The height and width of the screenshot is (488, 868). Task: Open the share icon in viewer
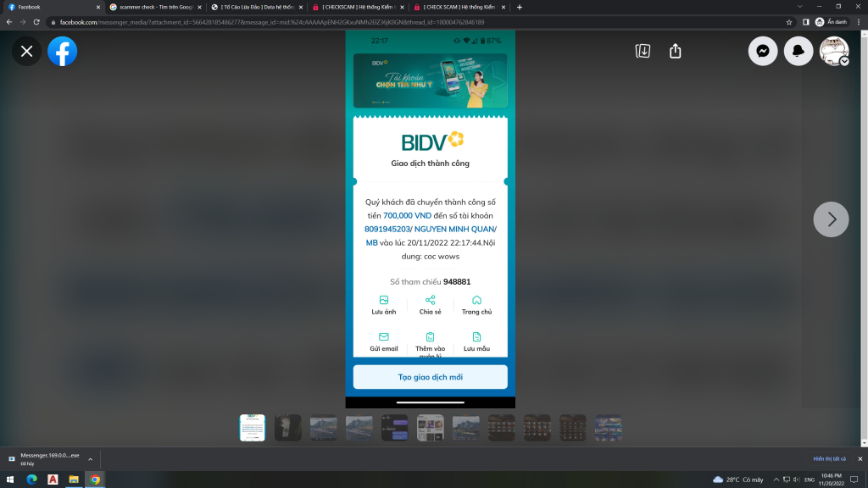[675, 51]
